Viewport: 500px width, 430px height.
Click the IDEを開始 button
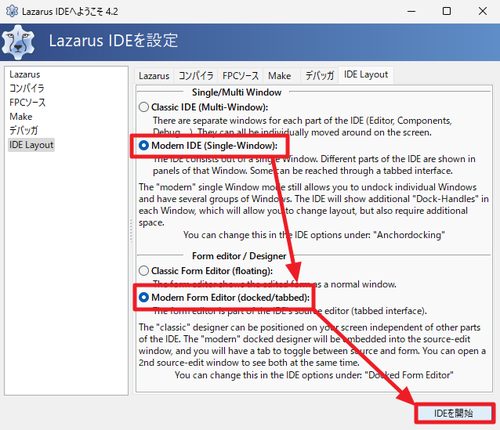click(454, 413)
